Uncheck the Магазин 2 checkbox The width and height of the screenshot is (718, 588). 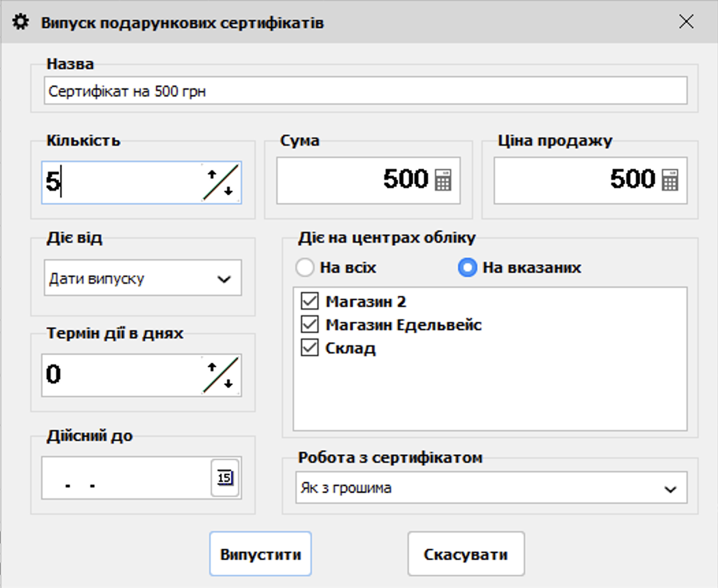pyautogui.click(x=310, y=301)
